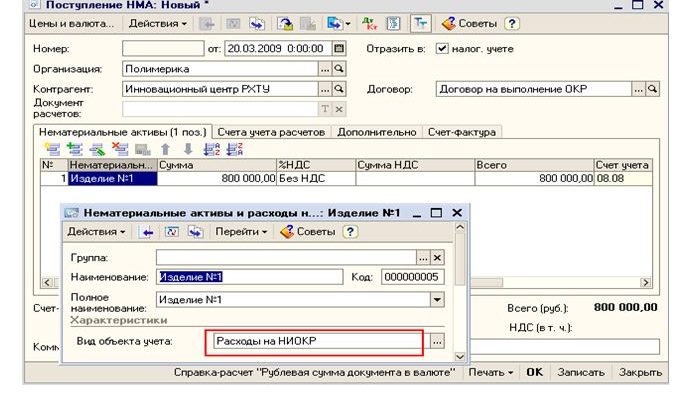This screenshot has width=688, height=400.
Task: Open calendar picker next to date field
Action: point(338,47)
